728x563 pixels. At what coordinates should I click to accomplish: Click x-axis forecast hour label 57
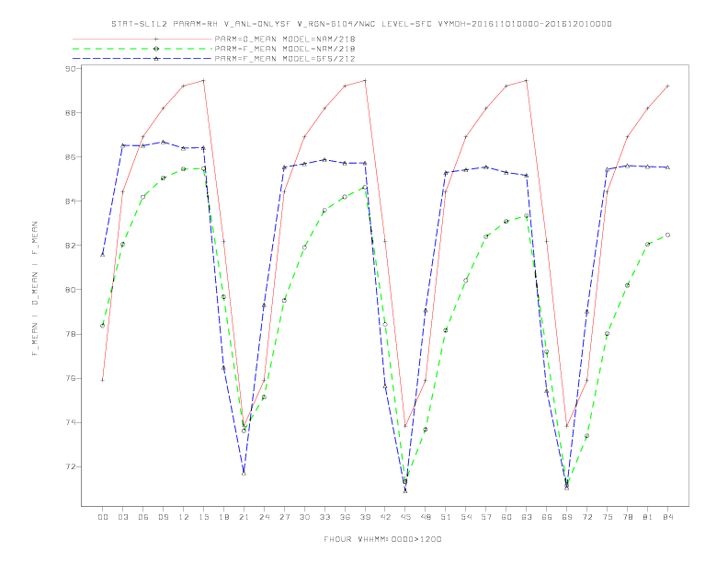coord(486,517)
